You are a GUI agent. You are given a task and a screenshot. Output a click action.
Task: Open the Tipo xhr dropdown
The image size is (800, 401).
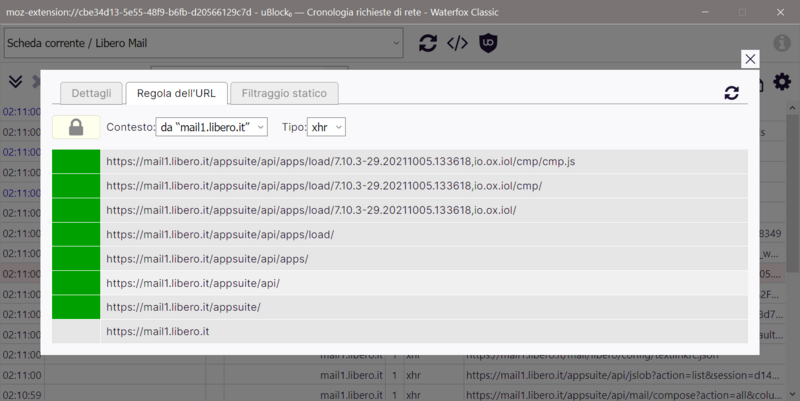point(326,127)
